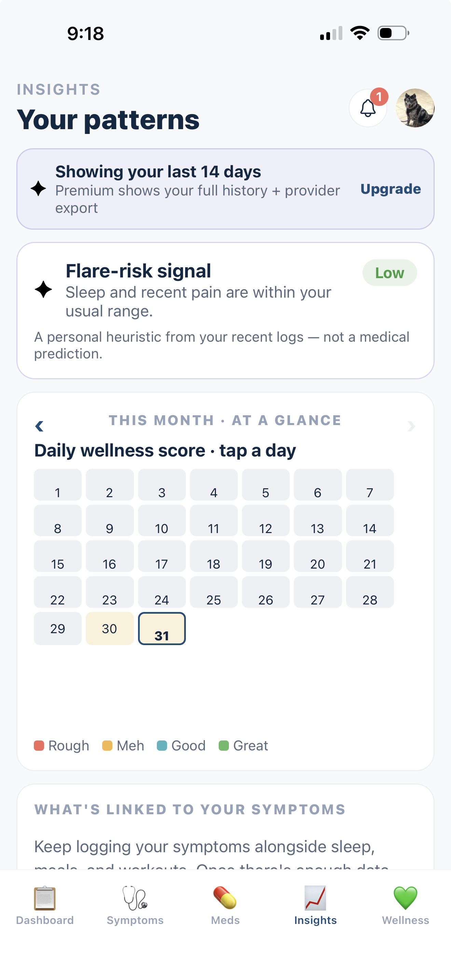Tap the sparkle icon beside Flare-risk signal
Image resolution: width=451 pixels, height=980 pixels.
[x=43, y=289]
